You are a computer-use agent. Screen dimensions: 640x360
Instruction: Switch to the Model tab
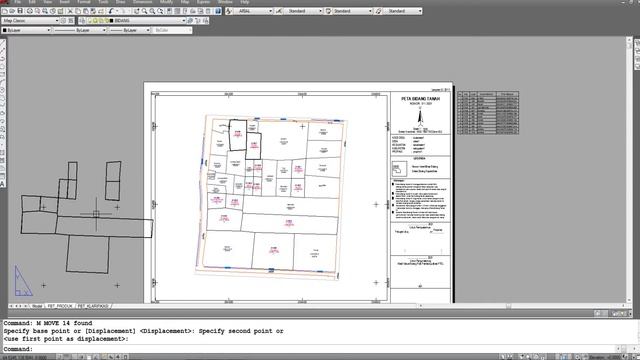(37, 306)
